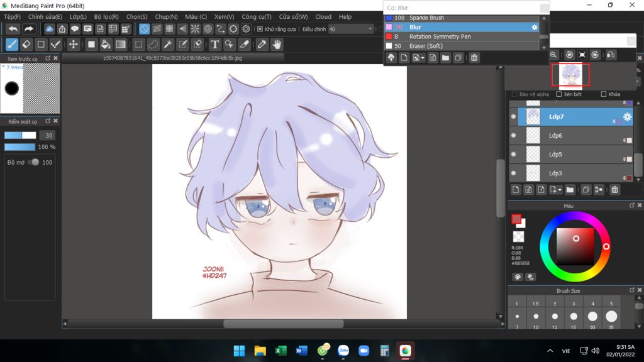
Task: Adjust the brush opacity slider showing 100 %
Action: pos(19,147)
